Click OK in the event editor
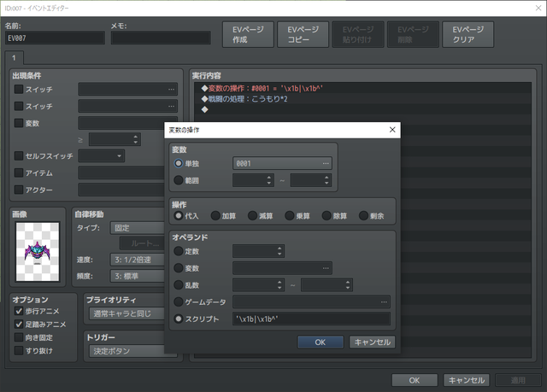Screen dimensions: 547x392 pos(415,380)
